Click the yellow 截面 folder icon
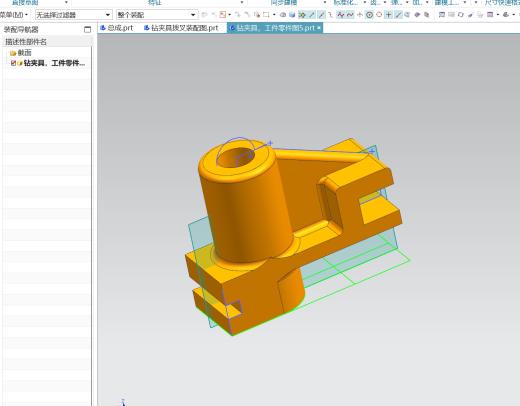 (x=13, y=53)
